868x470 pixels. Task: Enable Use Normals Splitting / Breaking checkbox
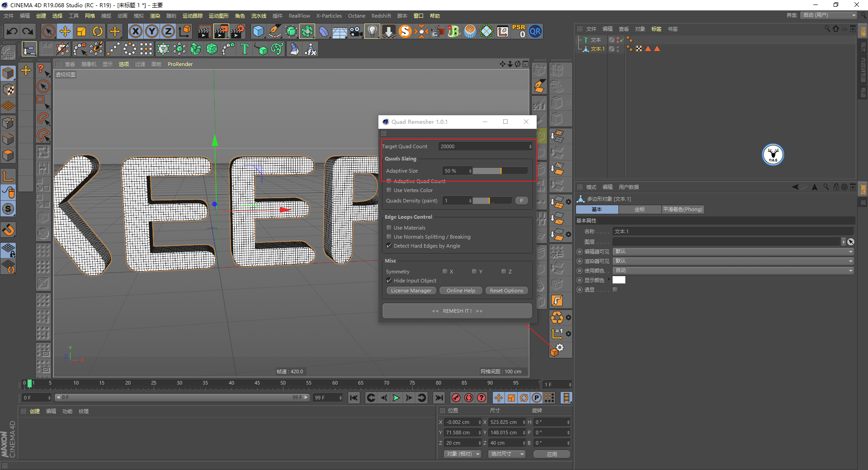pyautogui.click(x=389, y=237)
